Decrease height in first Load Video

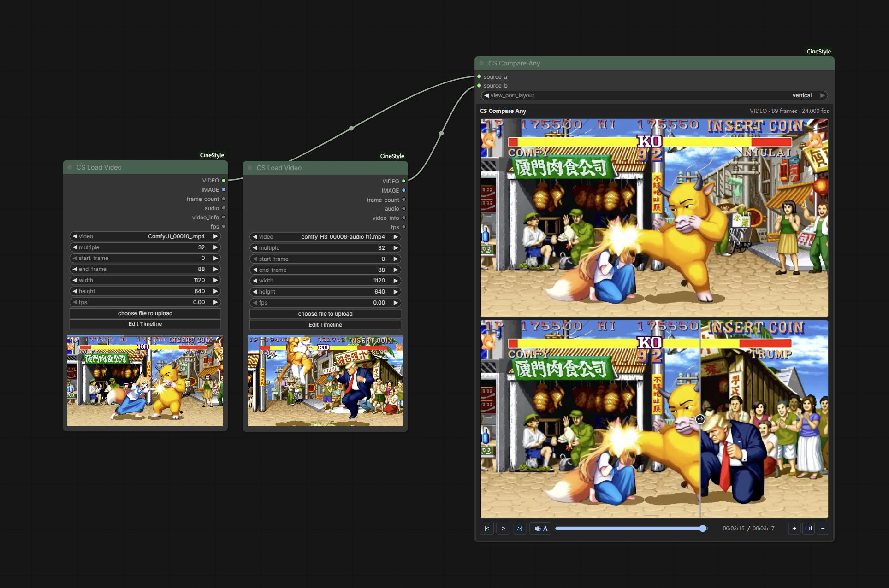75,291
